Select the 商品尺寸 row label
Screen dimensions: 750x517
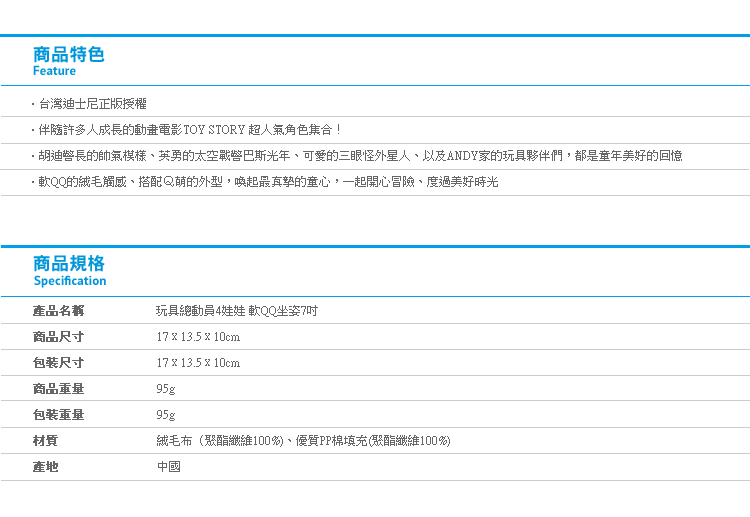click(58, 337)
